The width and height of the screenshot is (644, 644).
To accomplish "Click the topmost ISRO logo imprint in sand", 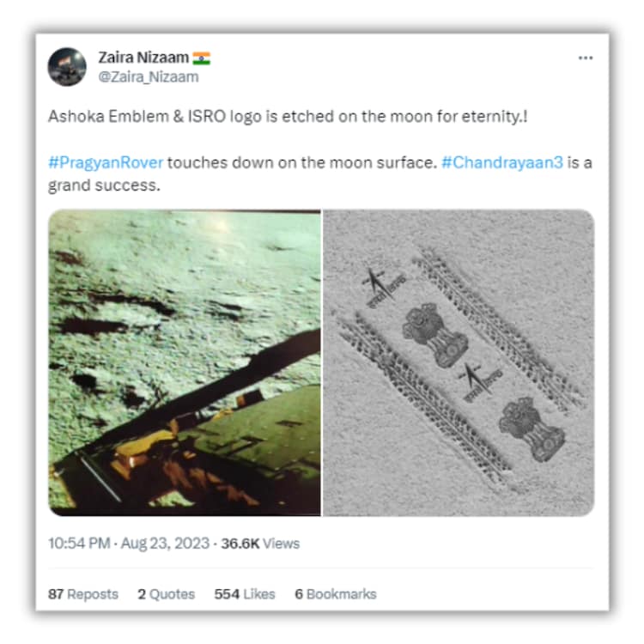I will click(383, 286).
